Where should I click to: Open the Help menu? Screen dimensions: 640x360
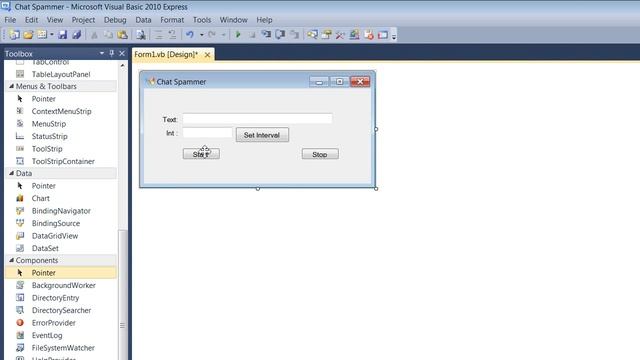pyautogui.click(x=264, y=20)
